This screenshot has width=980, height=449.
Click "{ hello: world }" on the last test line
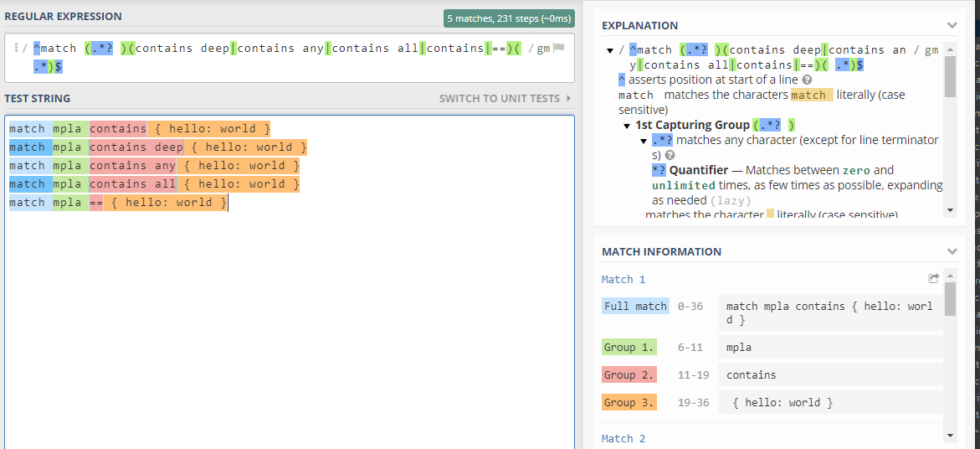click(x=169, y=203)
